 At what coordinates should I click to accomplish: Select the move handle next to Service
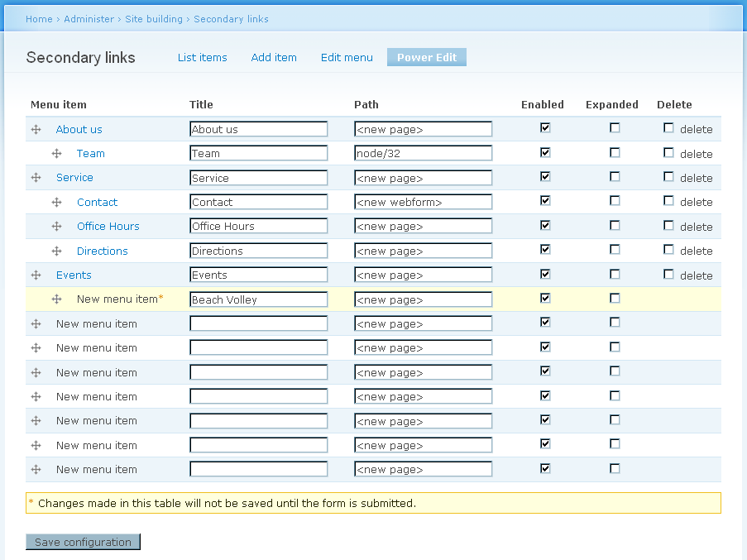click(x=36, y=178)
